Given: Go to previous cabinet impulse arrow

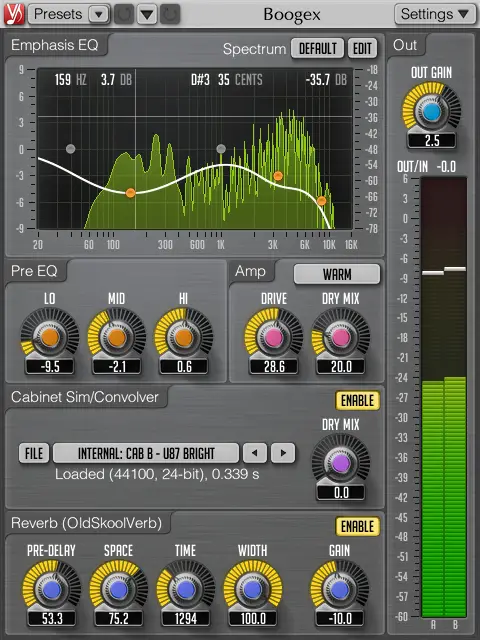Looking at the screenshot, I should [255, 453].
